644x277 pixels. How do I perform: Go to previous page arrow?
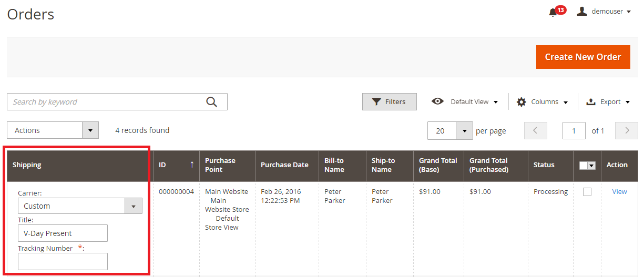click(x=535, y=131)
